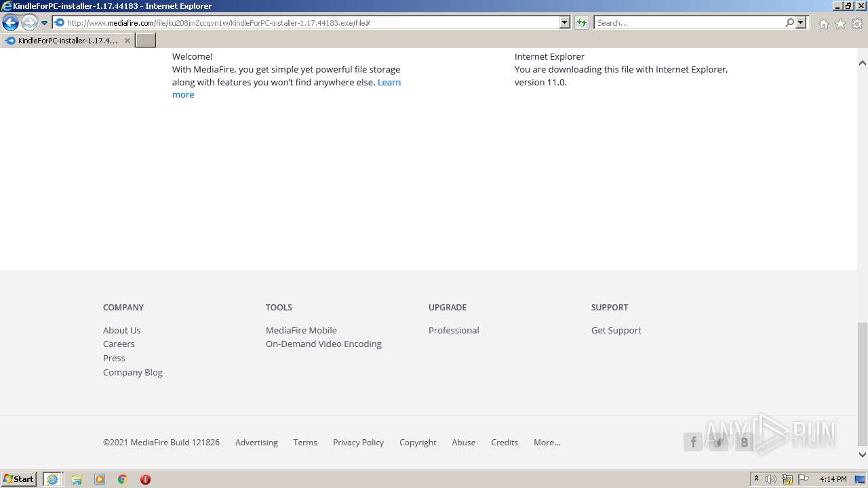868x488 pixels.
Task: Open Windows Explorer folder taskbar icon
Action: (x=77, y=479)
